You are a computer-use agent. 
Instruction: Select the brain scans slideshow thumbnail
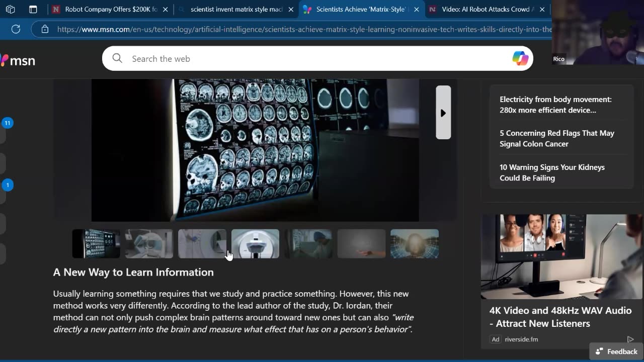point(96,244)
